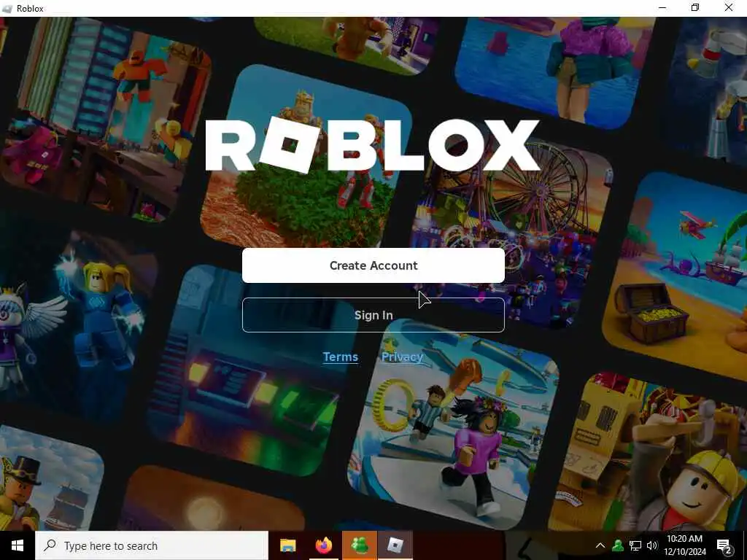The height and width of the screenshot is (560, 747).
Task: Click the Create Account button
Action: 373,265
